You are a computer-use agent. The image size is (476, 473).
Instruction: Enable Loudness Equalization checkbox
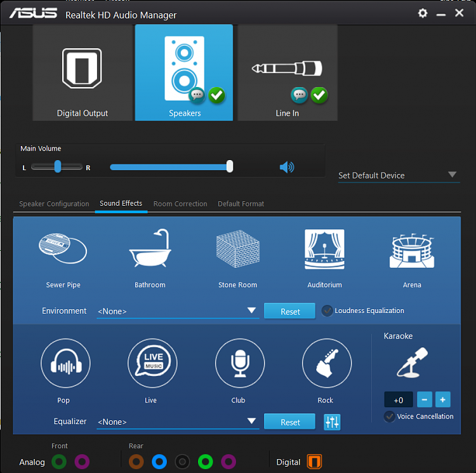pos(327,310)
